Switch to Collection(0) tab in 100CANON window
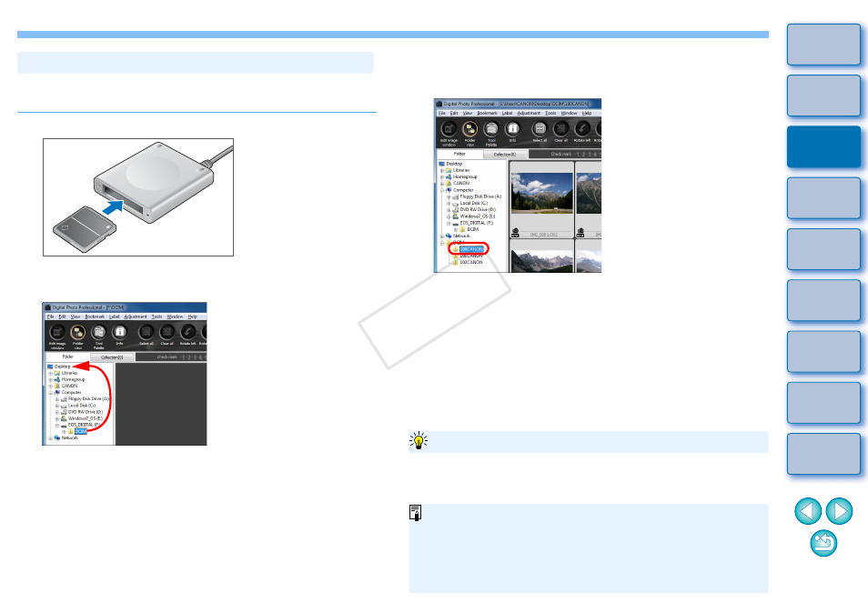The image size is (868, 613). [x=505, y=155]
